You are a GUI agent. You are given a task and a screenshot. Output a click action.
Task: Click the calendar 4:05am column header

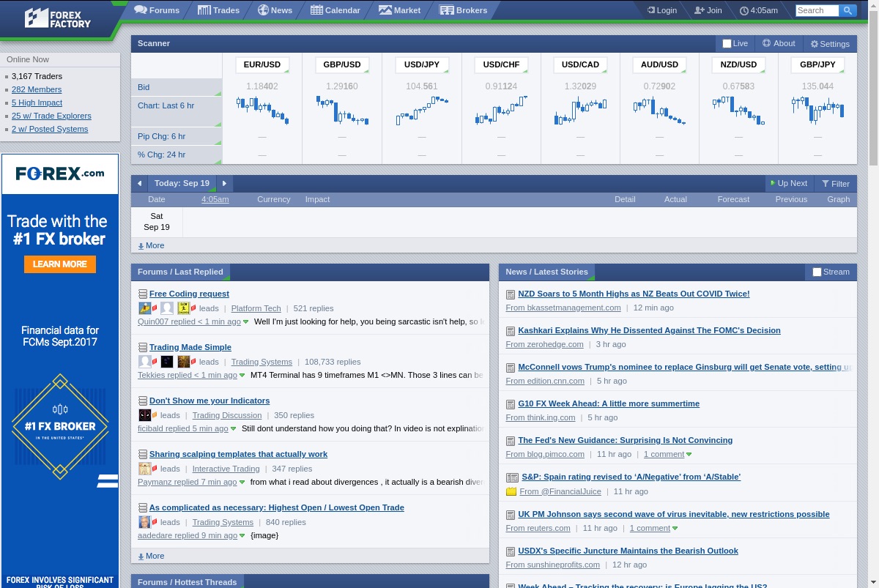click(215, 199)
